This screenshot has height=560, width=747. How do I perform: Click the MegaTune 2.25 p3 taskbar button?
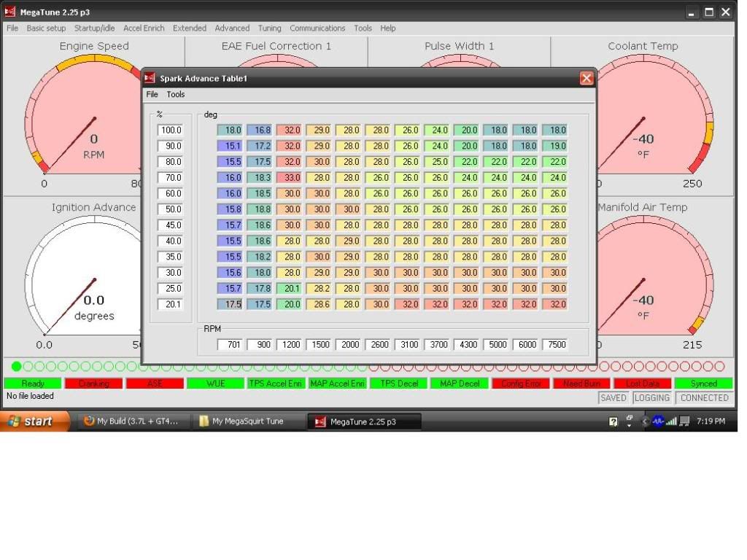pyautogui.click(x=363, y=421)
